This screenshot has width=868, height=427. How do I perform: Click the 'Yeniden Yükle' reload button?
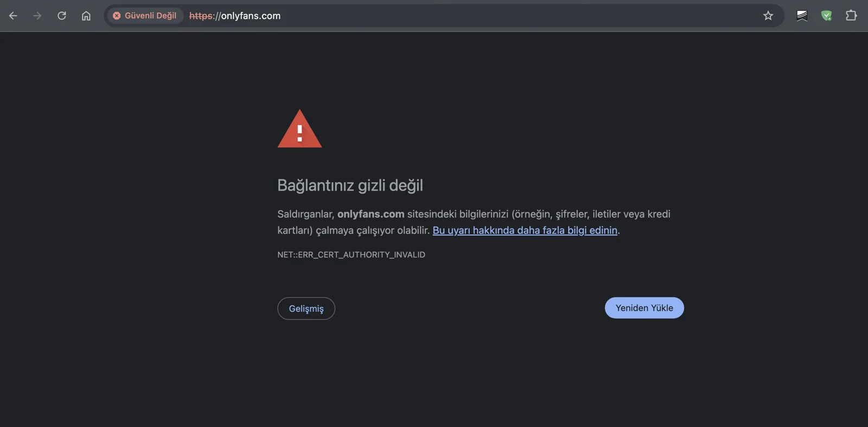coord(644,308)
